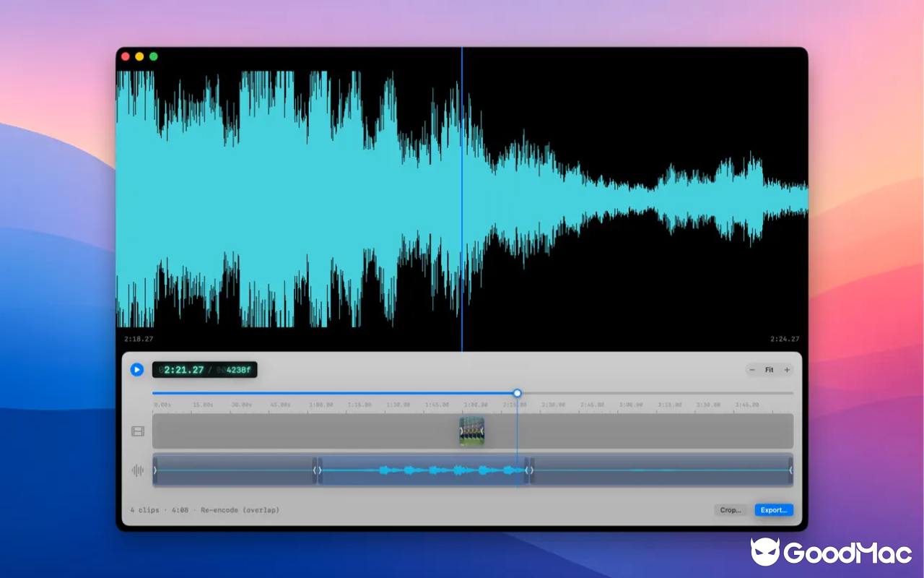The image size is (924, 578).
Task: Fit the timeline to the window
Action: coord(770,370)
